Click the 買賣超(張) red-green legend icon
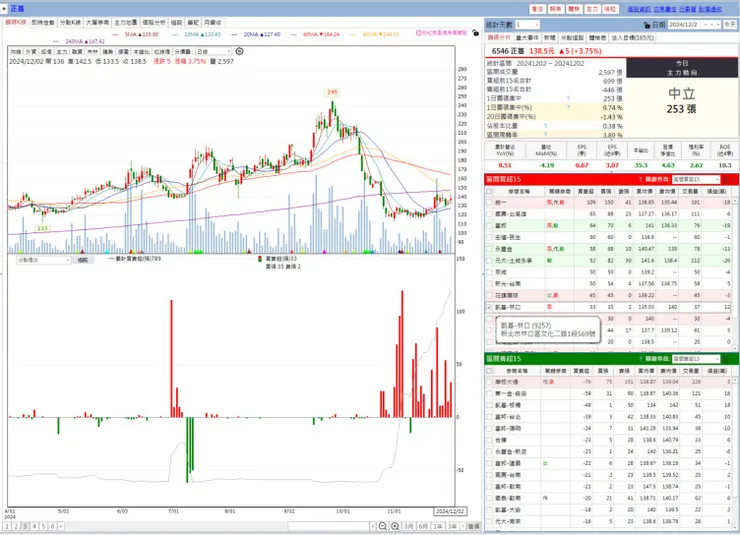740x535 pixels. click(260, 259)
